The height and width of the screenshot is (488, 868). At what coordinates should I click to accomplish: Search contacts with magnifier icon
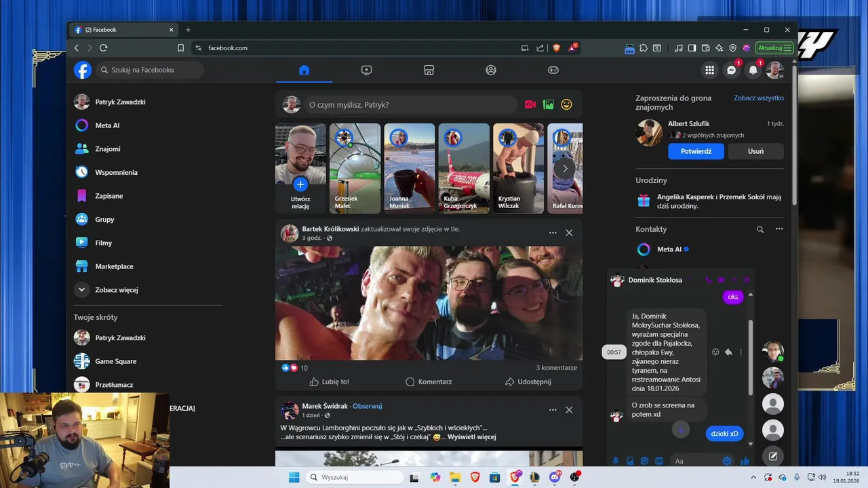pyautogui.click(x=760, y=229)
